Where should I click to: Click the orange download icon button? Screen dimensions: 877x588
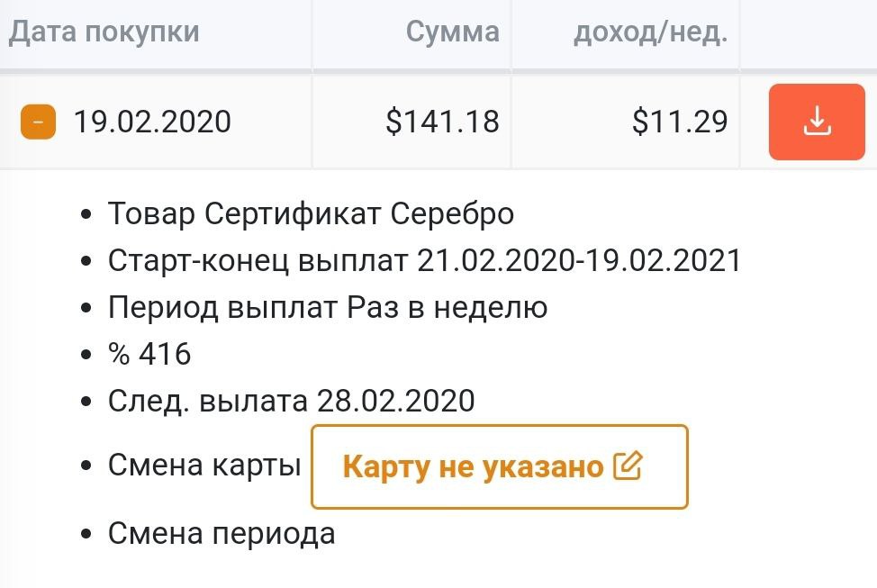[817, 122]
